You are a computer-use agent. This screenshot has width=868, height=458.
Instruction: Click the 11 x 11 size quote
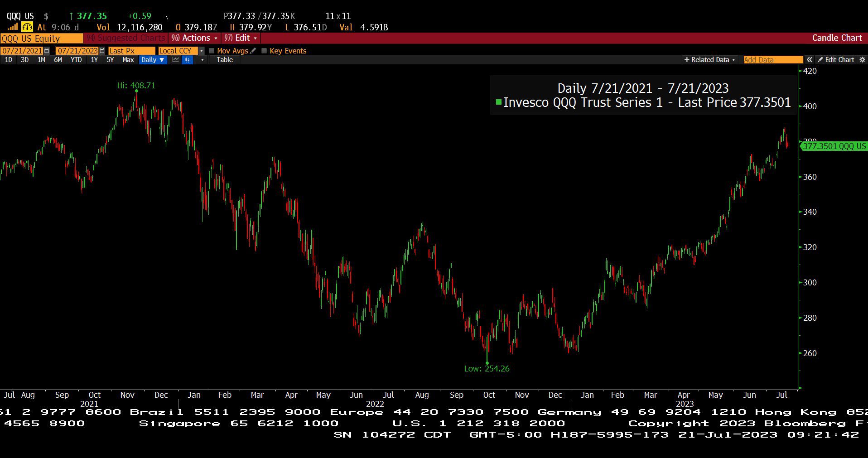tap(338, 16)
